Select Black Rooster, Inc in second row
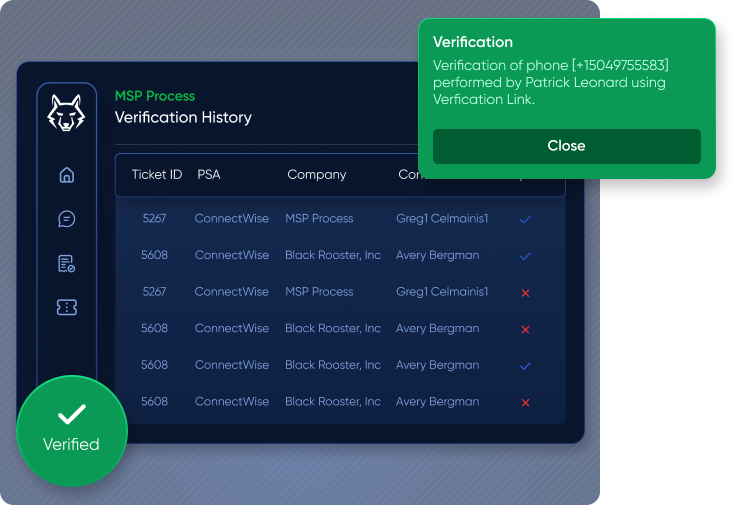Image resolution: width=736 pixels, height=511 pixels. click(x=333, y=255)
